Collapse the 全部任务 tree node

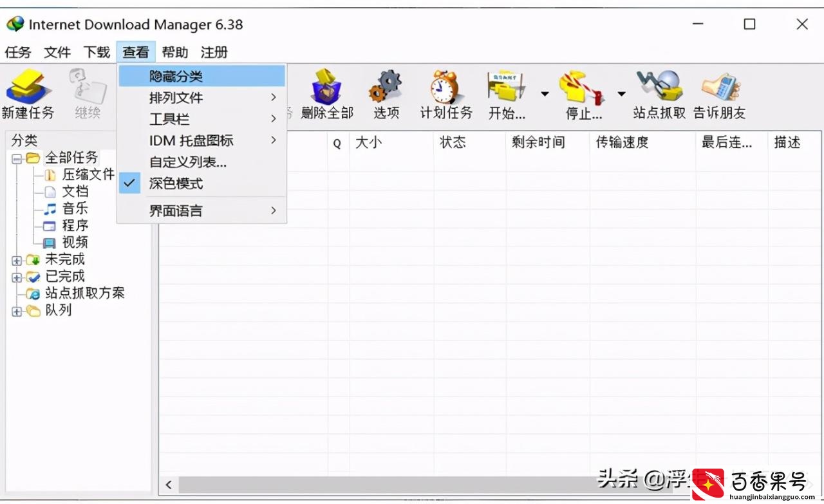tap(17, 158)
